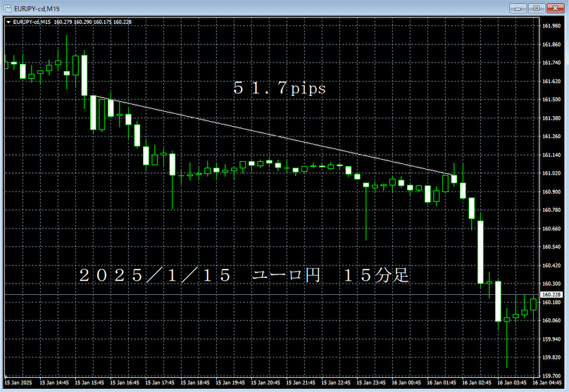Click time axis label 16 Jan 04:45
The width and height of the screenshot is (569, 392).
547,383
